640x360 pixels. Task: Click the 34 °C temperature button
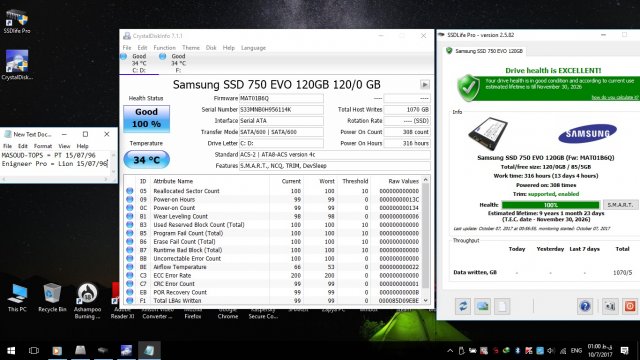point(147,160)
